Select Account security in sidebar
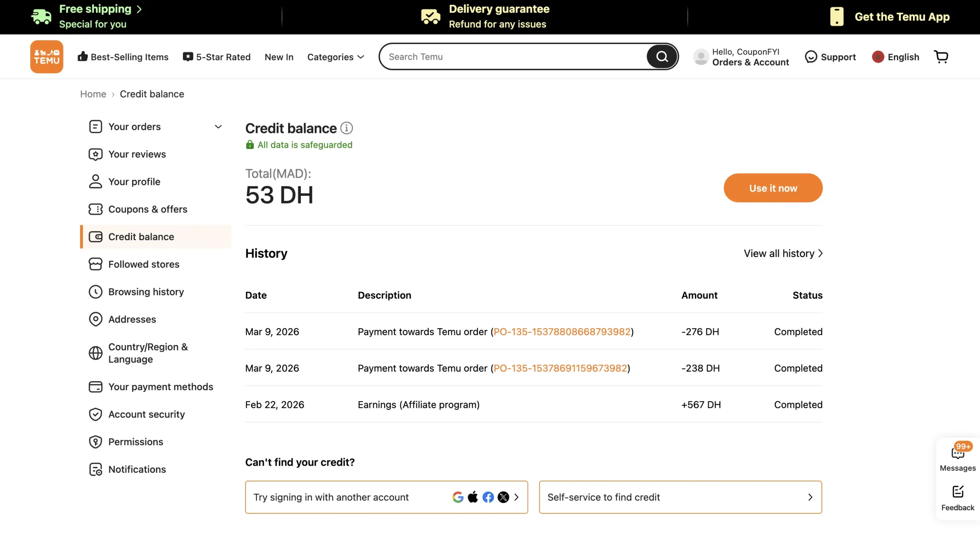Screen dimensions: 980x534 click(146, 414)
